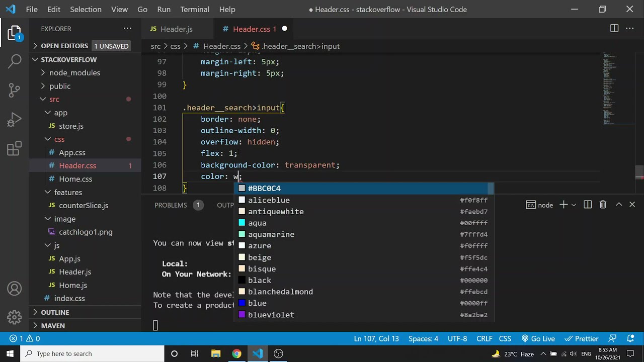Collapse the STACKOVERFLOW folder root
The height and width of the screenshot is (362, 644).
pyautogui.click(x=69, y=59)
